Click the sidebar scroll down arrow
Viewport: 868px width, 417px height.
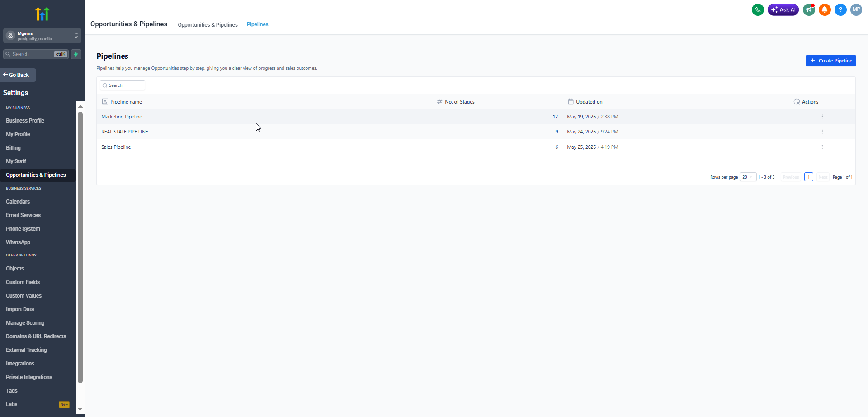tap(80, 409)
